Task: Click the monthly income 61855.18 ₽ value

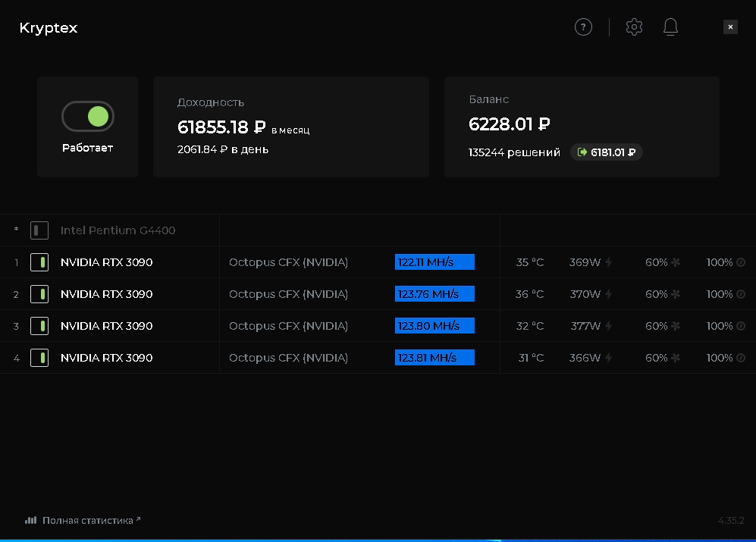Action: click(221, 127)
